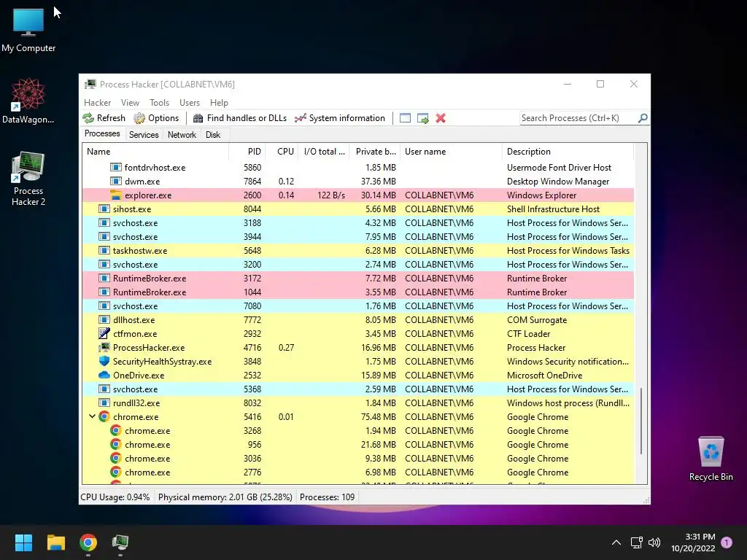Viewport: 747px width, 560px height.
Task: Click the red X terminate icon
Action: [441, 118]
